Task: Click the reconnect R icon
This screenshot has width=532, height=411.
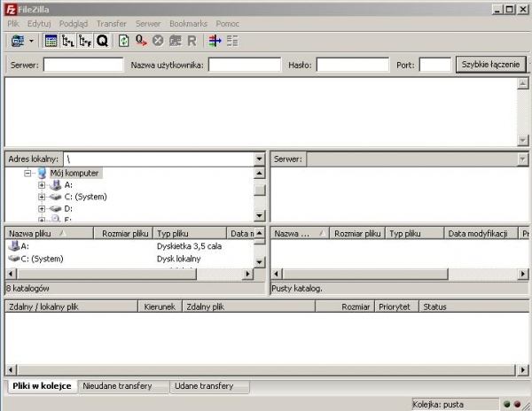Action: [192, 41]
